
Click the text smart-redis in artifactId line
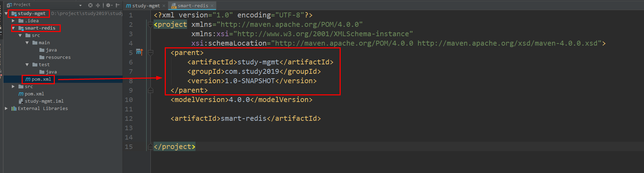click(x=244, y=118)
